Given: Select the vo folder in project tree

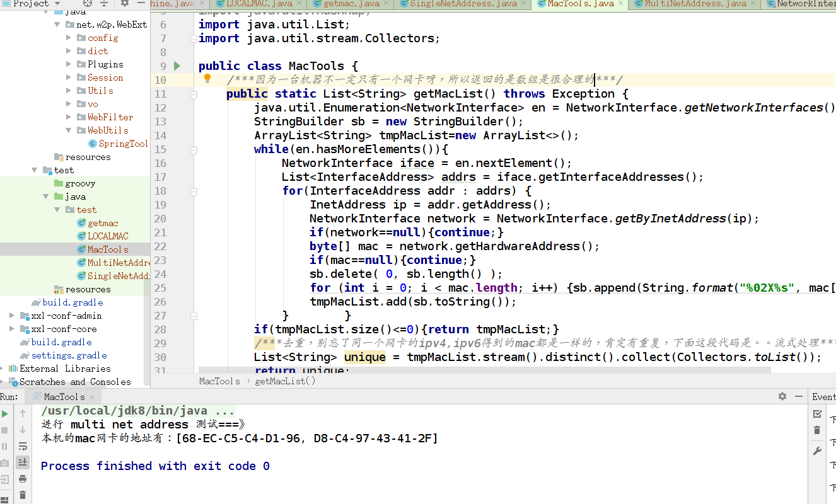Looking at the screenshot, I should [x=93, y=104].
